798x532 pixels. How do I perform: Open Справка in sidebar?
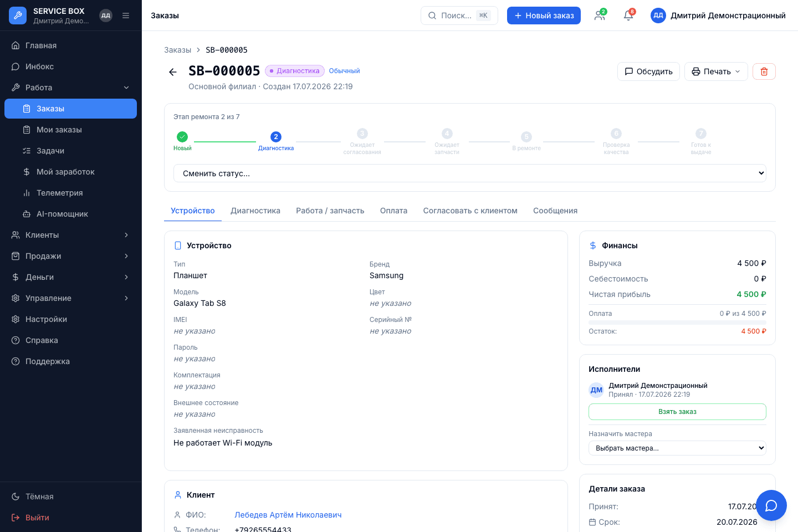click(71, 340)
